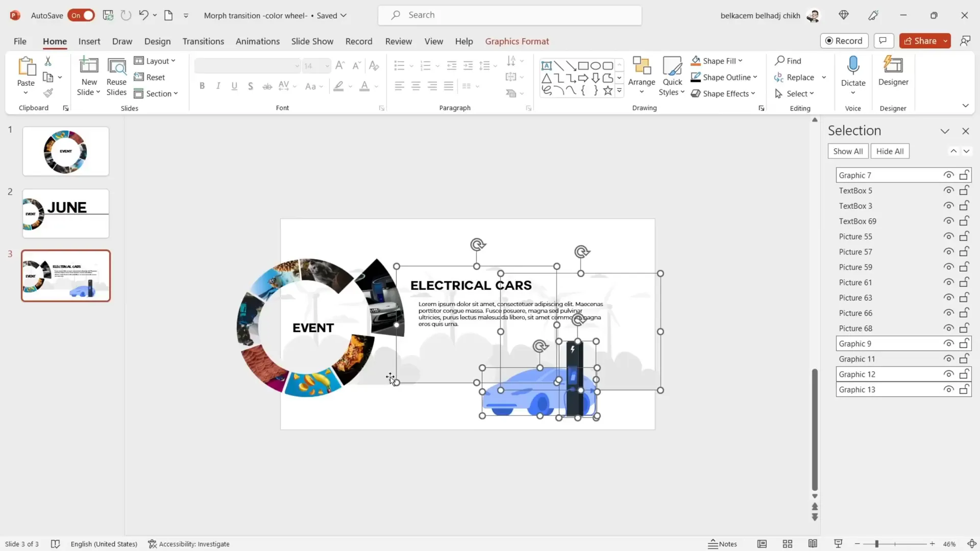Click Show All in Selection pane
The width and height of the screenshot is (980, 551).
848,151
